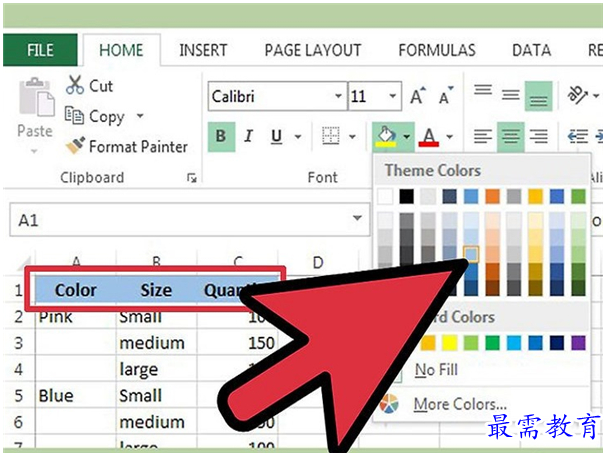Pick green top-row theme swatch

click(578, 196)
